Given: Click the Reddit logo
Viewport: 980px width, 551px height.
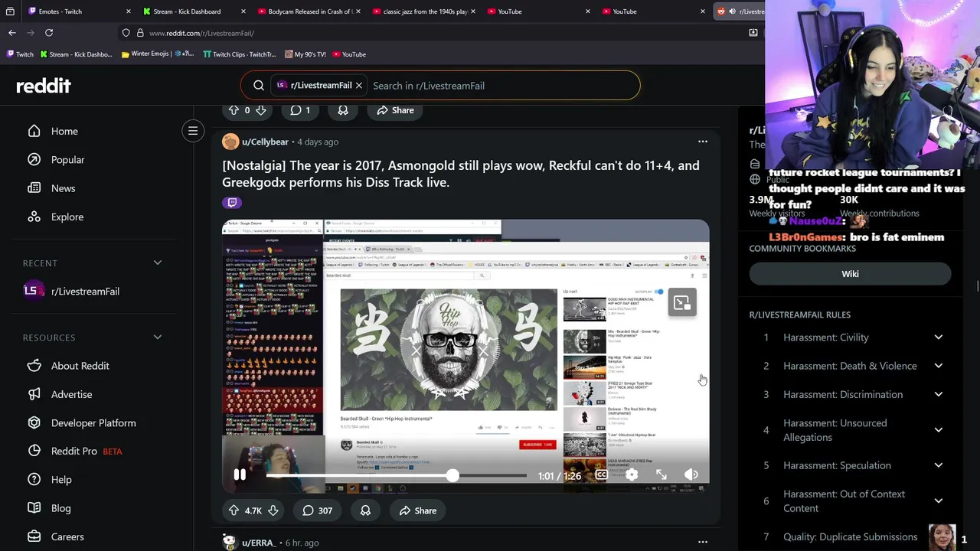Looking at the screenshot, I should (x=44, y=86).
